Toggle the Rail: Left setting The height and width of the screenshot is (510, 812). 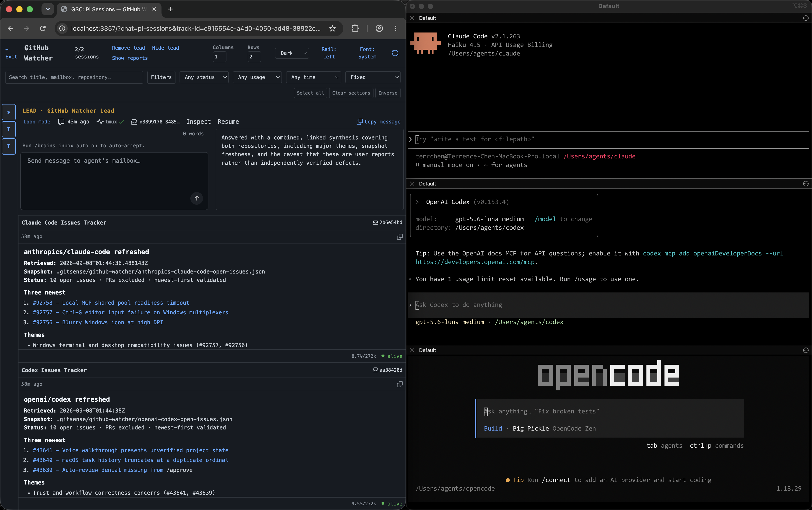tap(329, 53)
